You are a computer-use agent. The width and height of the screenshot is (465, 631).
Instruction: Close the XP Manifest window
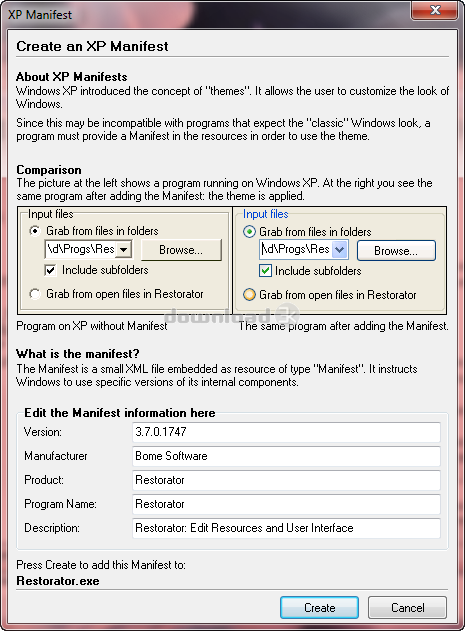(x=435, y=10)
